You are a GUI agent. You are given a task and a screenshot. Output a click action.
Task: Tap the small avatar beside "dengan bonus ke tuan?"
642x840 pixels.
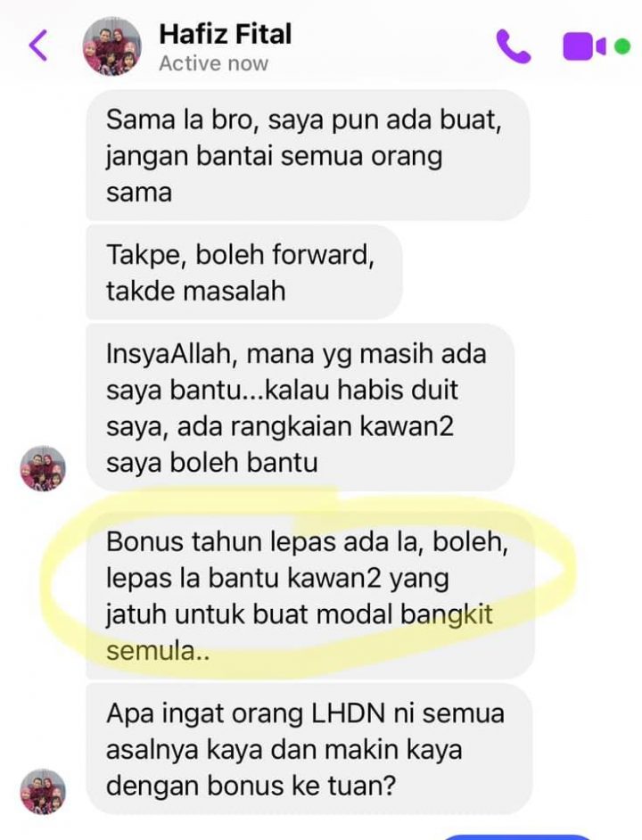point(43,792)
